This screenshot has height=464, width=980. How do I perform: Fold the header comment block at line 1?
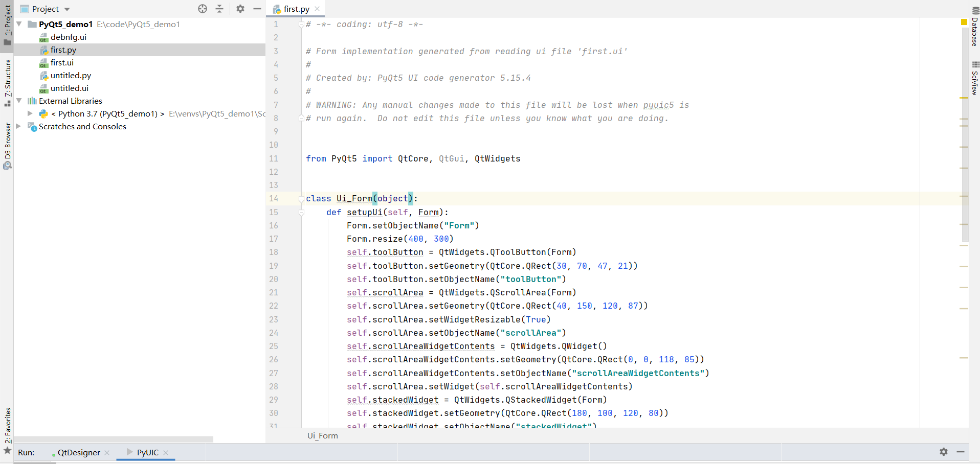point(301,24)
